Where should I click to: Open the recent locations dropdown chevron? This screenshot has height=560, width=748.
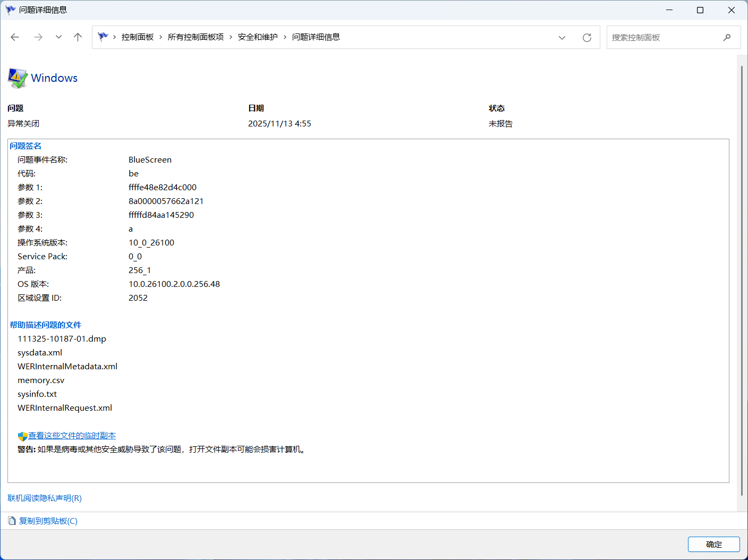click(x=58, y=37)
